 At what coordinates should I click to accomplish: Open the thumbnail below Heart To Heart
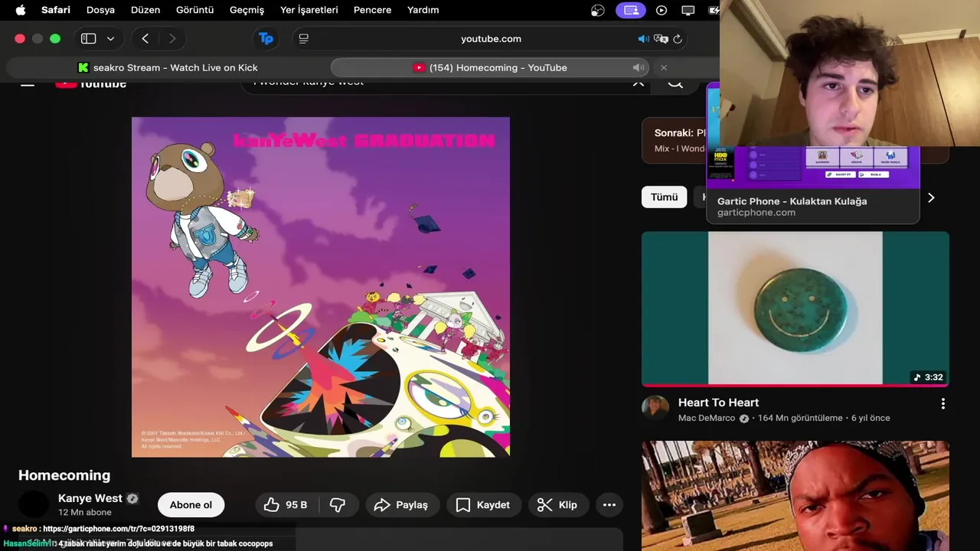(795, 495)
